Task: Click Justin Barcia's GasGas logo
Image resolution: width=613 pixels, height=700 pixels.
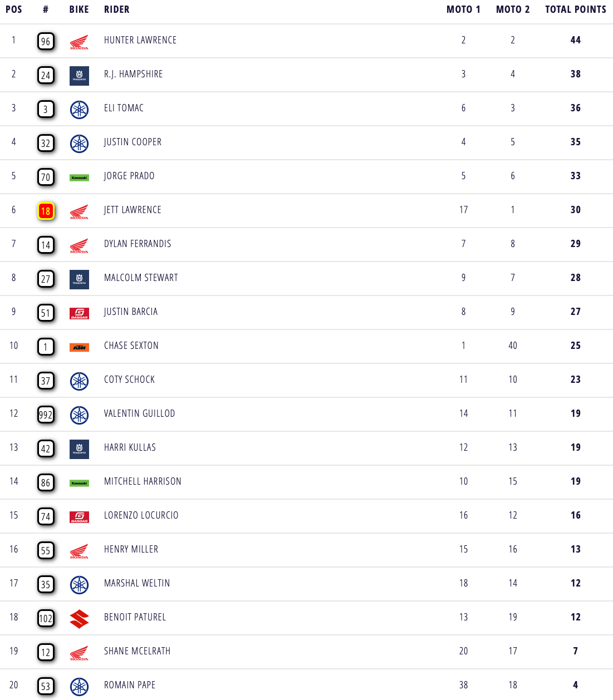Action: pyautogui.click(x=79, y=313)
